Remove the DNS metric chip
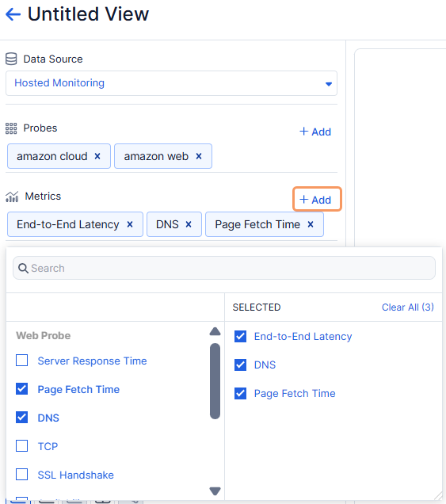446x504 pixels. 189,224
